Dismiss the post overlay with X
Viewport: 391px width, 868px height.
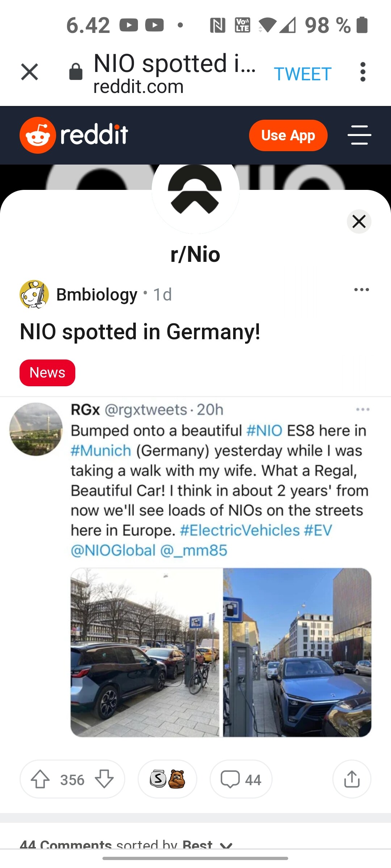click(x=359, y=221)
